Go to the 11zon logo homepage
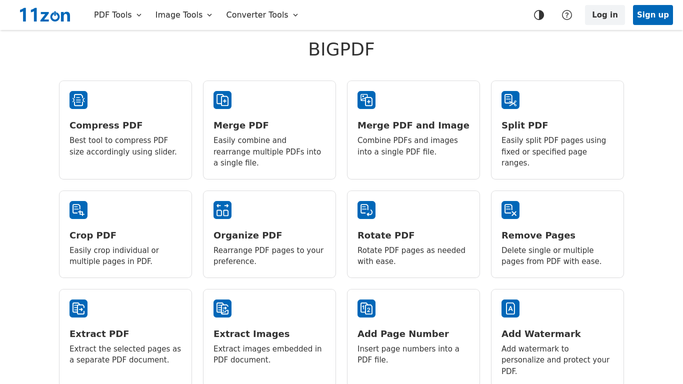The width and height of the screenshot is (683, 384). coord(45,15)
